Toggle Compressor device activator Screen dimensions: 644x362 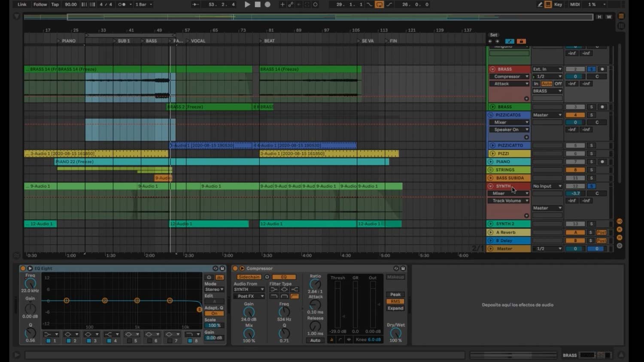[235, 268]
